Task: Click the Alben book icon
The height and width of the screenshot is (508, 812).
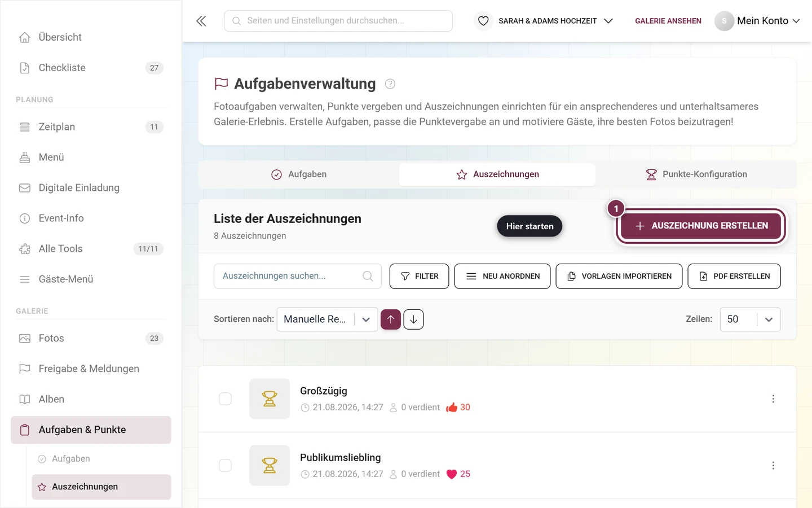Action: [x=25, y=400]
